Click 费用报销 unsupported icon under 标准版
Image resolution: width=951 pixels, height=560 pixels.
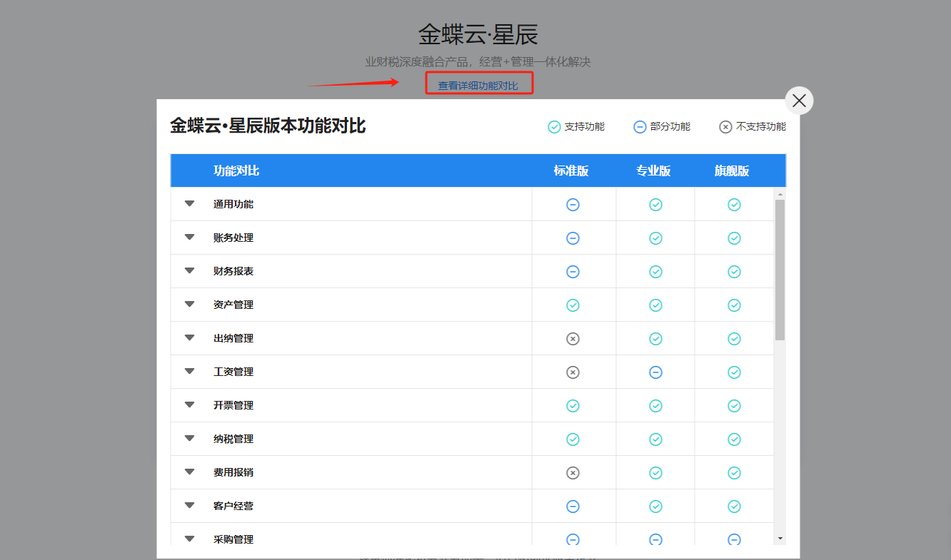point(573,473)
